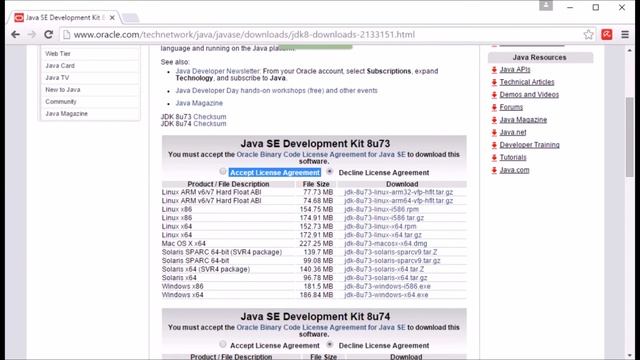The height and width of the screenshot is (360, 640).
Task: Open Web Tier in left sidebar
Action: 58,53
